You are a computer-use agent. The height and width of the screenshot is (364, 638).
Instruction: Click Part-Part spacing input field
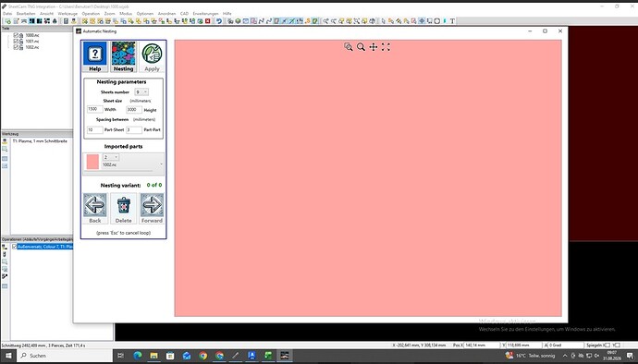point(134,129)
